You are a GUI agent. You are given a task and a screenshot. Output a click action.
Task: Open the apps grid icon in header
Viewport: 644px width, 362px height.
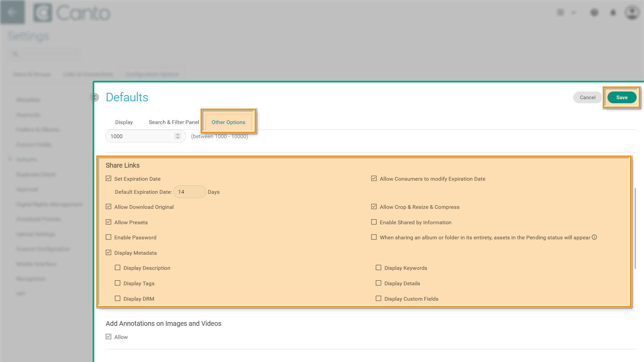pos(560,13)
